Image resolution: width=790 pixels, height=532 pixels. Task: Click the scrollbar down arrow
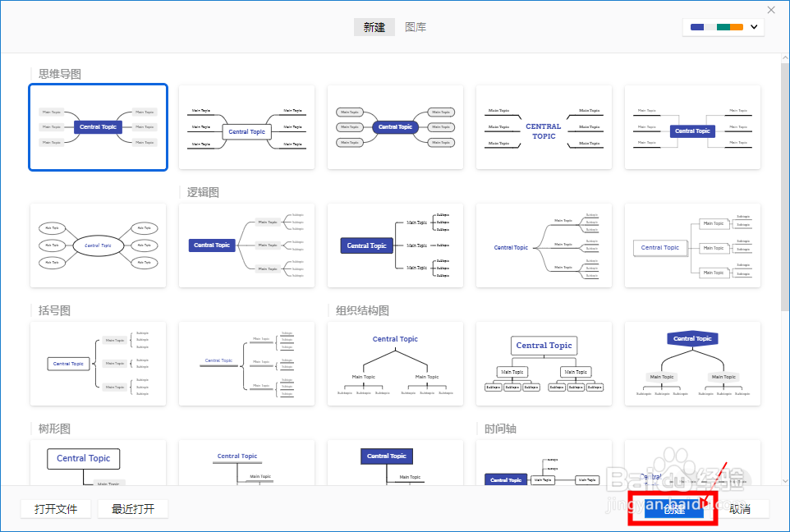coord(785,480)
